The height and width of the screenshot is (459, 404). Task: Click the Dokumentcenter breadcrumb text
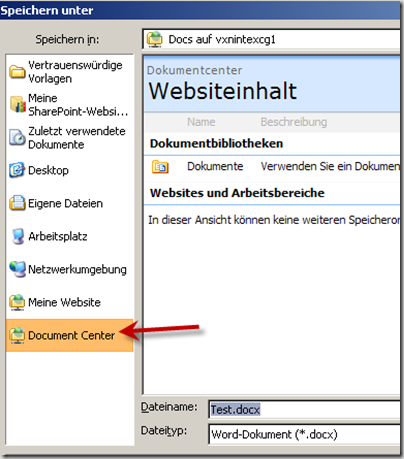(x=194, y=70)
